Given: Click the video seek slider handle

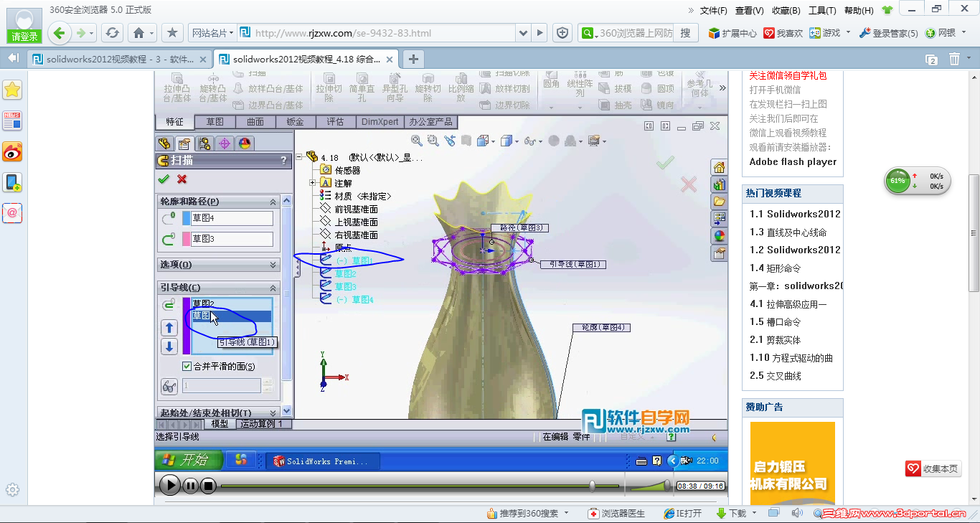Looking at the screenshot, I should pos(592,486).
